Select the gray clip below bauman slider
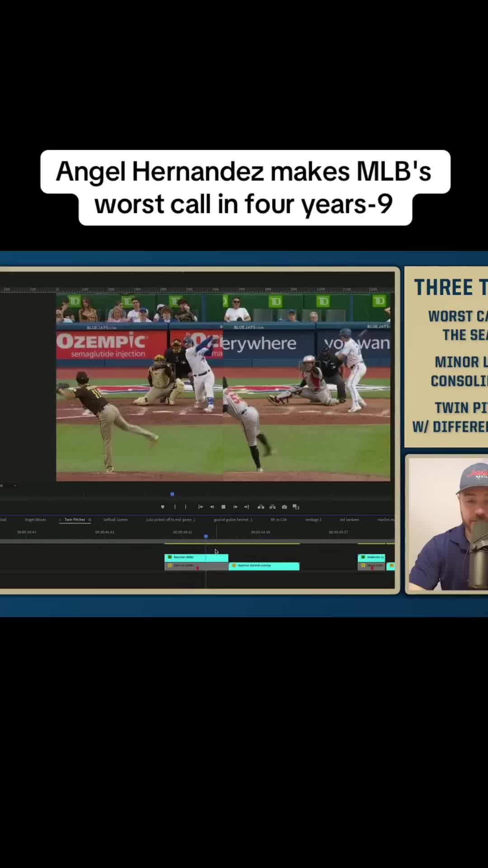The image size is (488, 868). coord(196,566)
